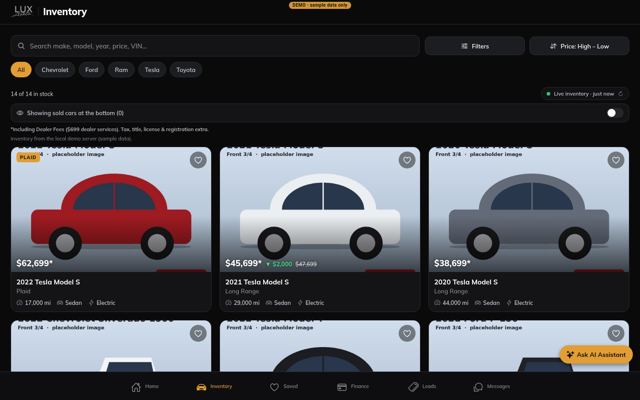640x400 pixels.
Task: Click the 17,000 mi mileage
Action: pos(34,303)
